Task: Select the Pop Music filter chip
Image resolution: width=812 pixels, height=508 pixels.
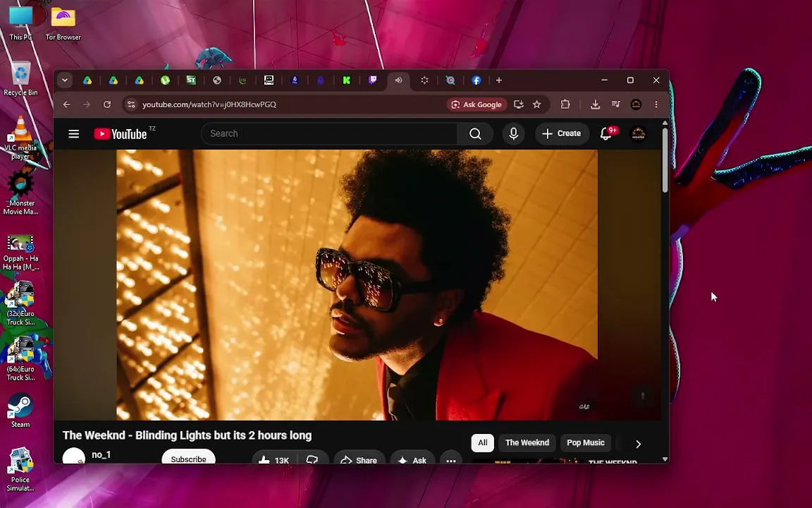Action: tap(586, 442)
